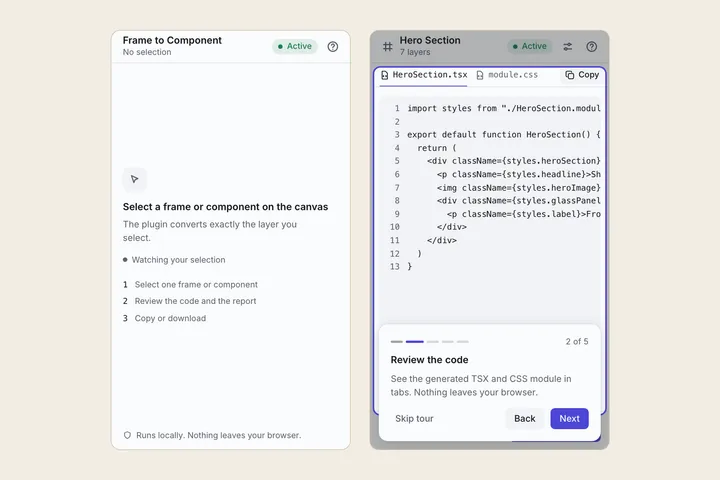
Task: Click the '2 of 5' step counter
Action: tap(577, 341)
